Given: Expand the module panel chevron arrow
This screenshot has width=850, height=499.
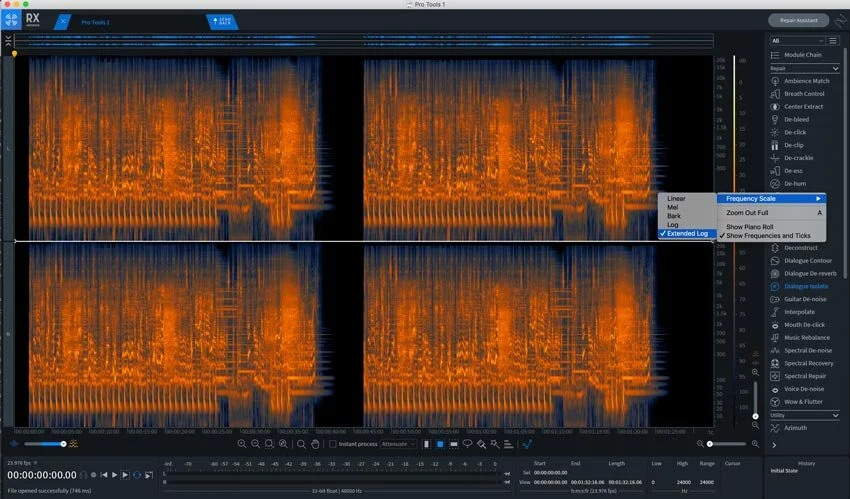Looking at the screenshot, I should [774, 445].
